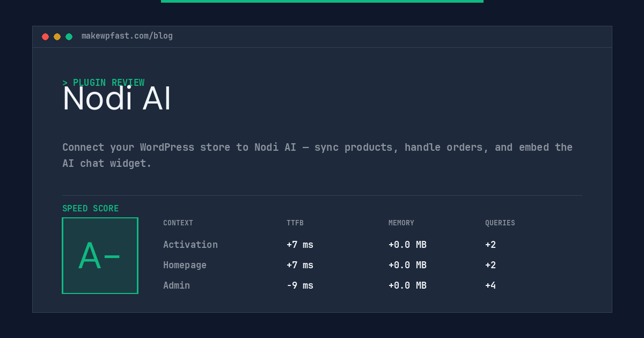Viewport: 644px width, 338px height.
Task: Click the Admin memory value '+0.0 MB'
Action: tap(407, 285)
